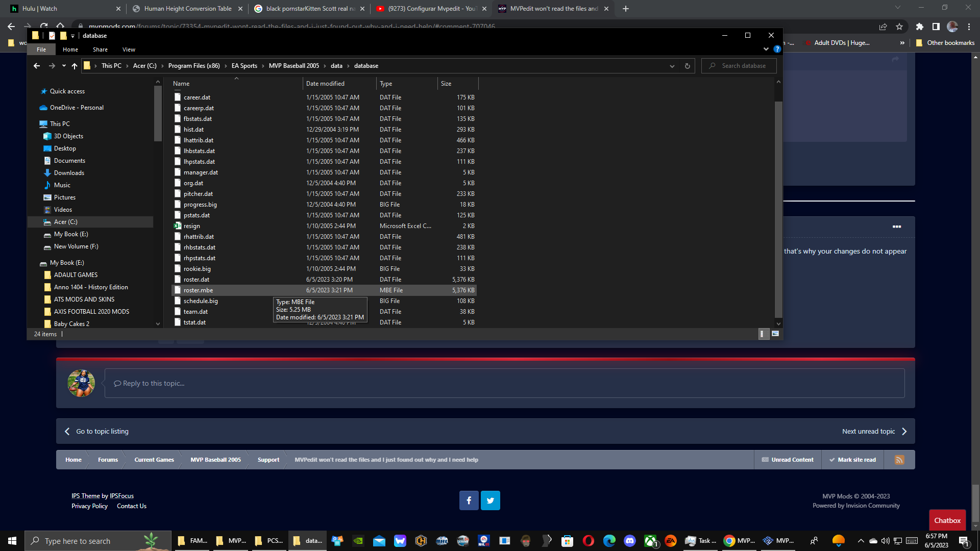Image resolution: width=980 pixels, height=551 pixels.
Task: Click the web page scrollbar thumb
Action: [x=975, y=503]
